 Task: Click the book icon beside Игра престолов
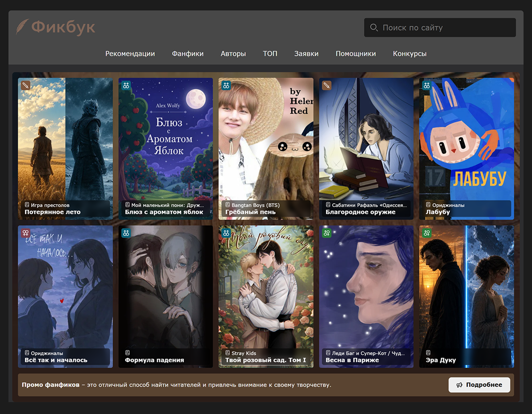[x=27, y=205]
